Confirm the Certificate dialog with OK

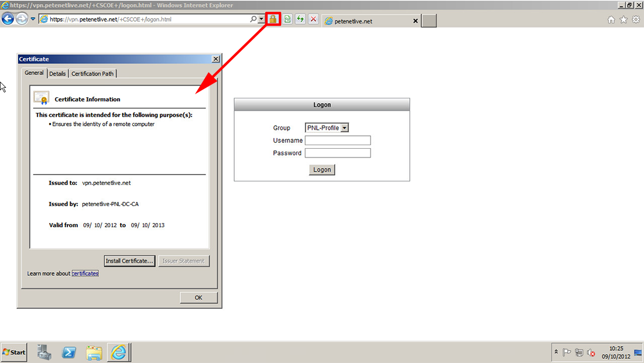pos(198,297)
